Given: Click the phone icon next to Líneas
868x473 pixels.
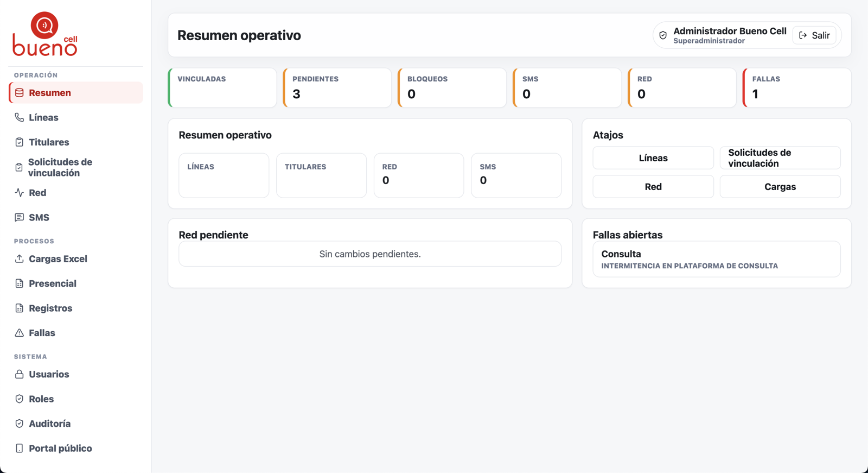Looking at the screenshot, I should 20,117.
